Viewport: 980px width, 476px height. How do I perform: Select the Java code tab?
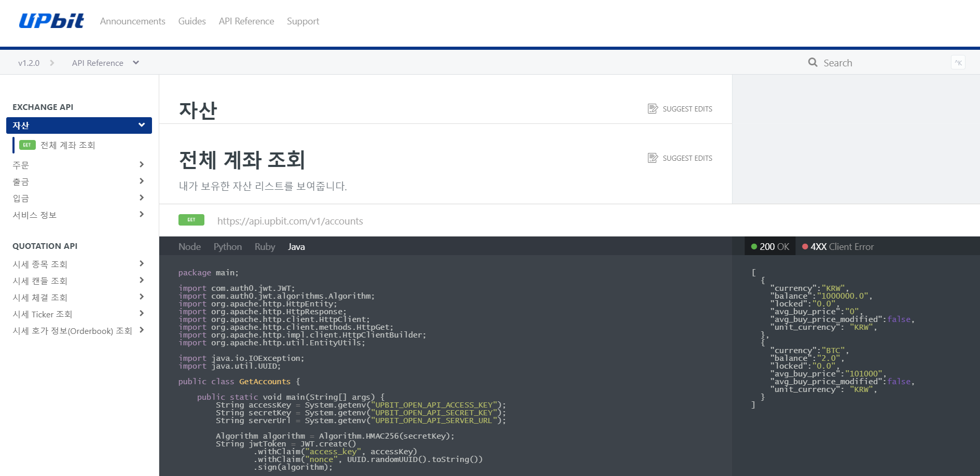click(x=296, y=247)
